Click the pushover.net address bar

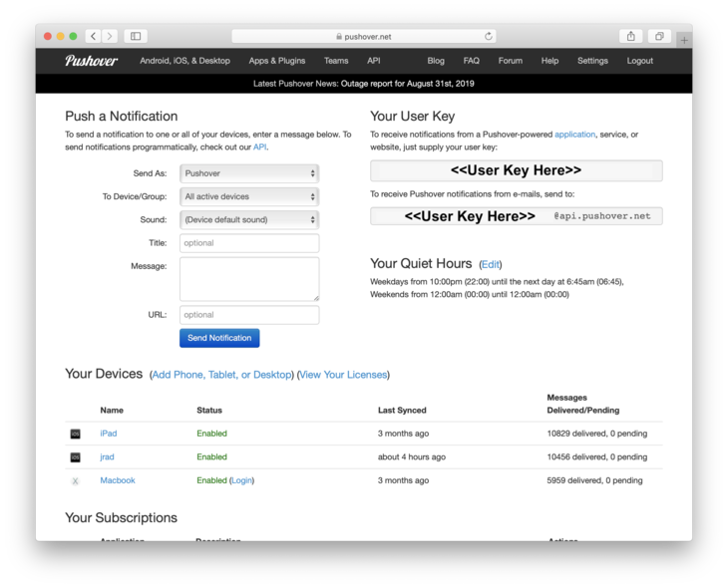tap(364, 37)
